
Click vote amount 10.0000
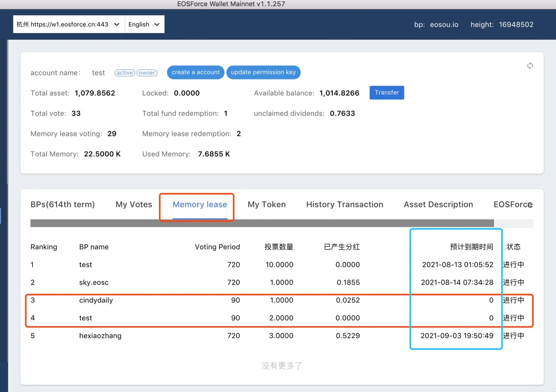280,264
